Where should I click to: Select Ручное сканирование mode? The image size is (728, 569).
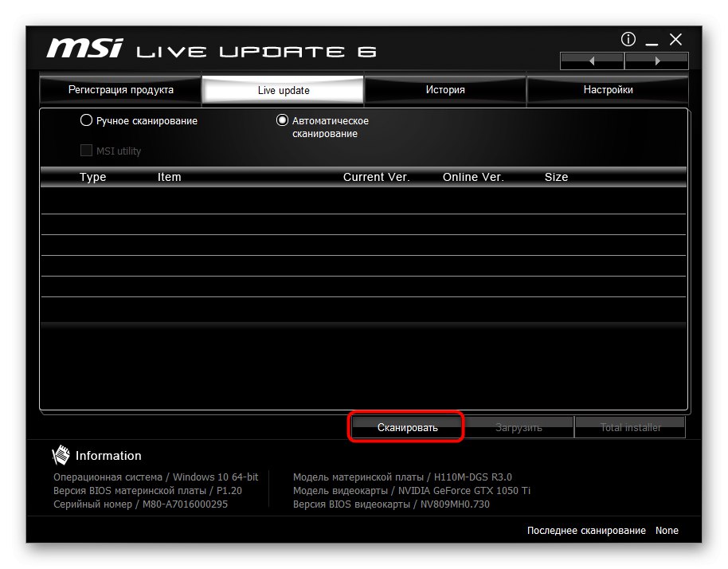point(86,120)
